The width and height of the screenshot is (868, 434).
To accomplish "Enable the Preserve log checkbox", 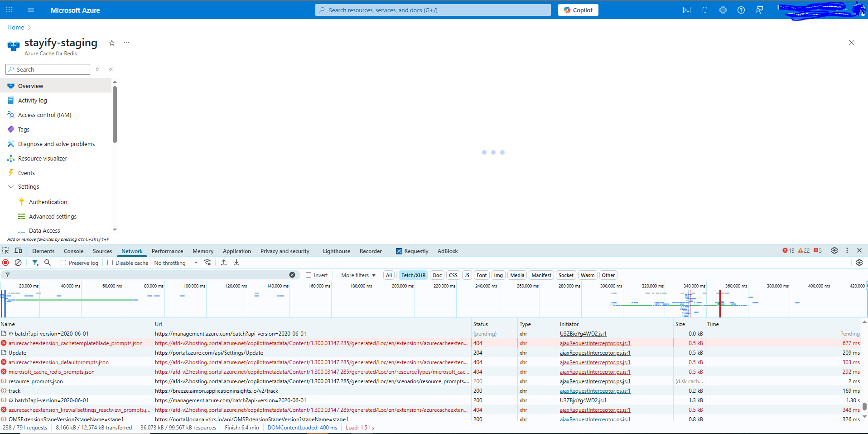I will [x=63, y=263].
